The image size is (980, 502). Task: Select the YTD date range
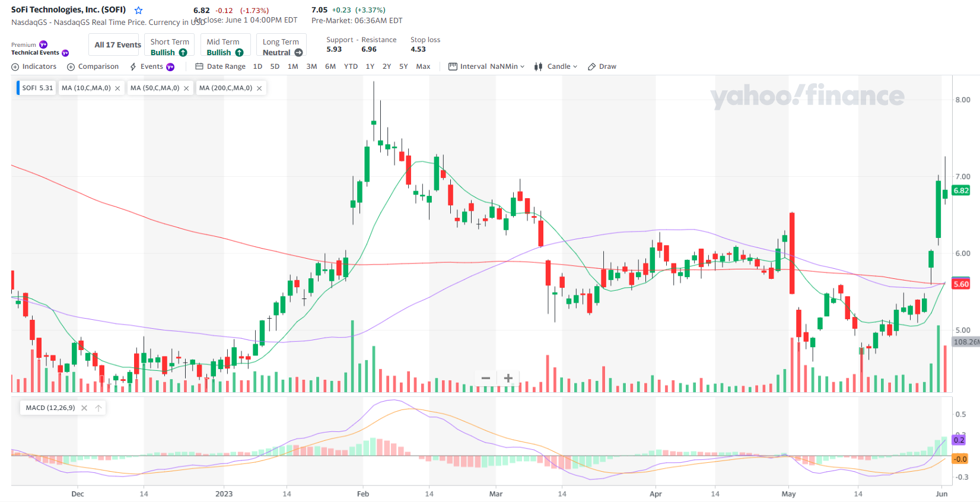pyautogui.click(x=351, y=66)
